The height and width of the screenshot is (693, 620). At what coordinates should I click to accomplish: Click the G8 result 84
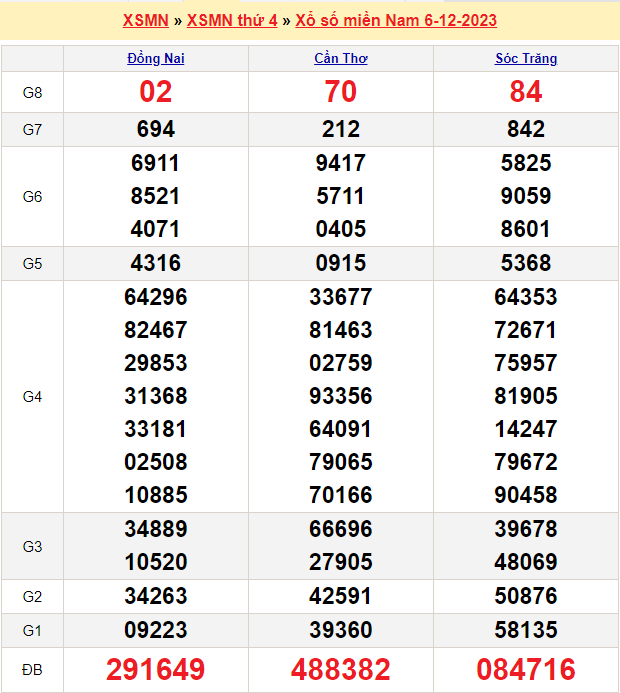(x=526, y=92)
